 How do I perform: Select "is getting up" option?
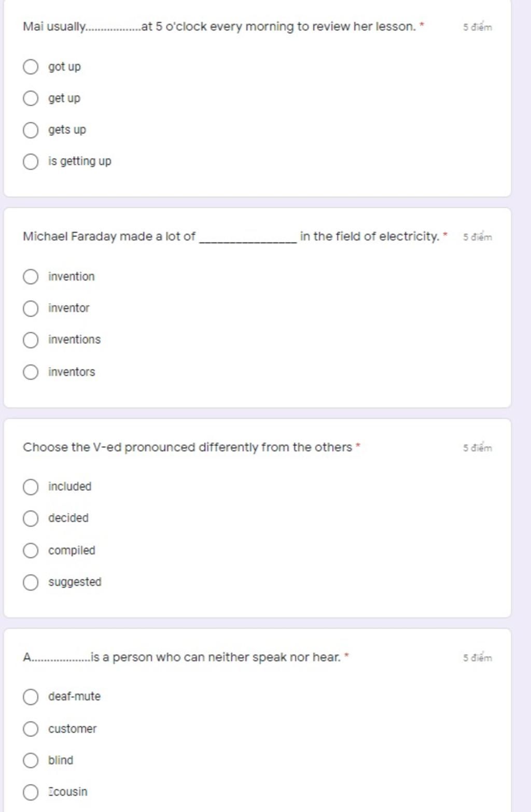tap(31, 162)
